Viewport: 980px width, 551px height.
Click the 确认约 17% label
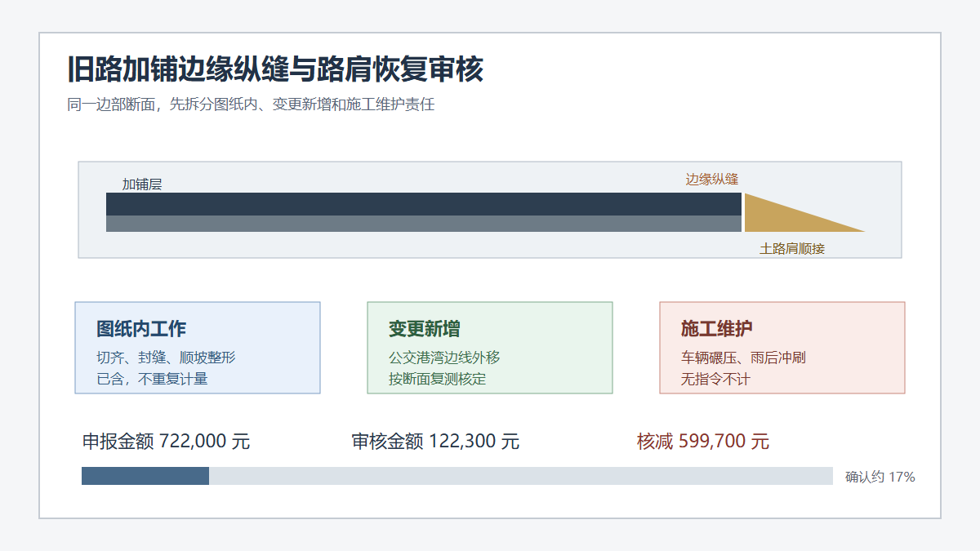coord(880,477)
